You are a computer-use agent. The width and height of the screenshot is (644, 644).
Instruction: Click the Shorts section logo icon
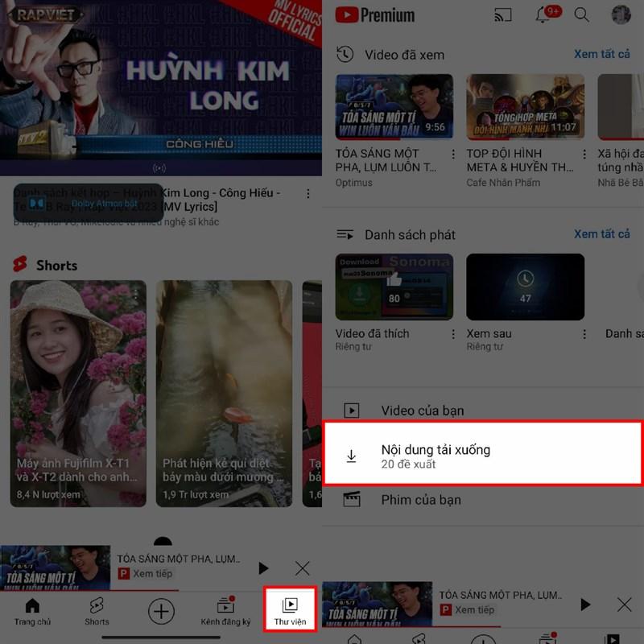pyautogui.click(x=20, y=264)
